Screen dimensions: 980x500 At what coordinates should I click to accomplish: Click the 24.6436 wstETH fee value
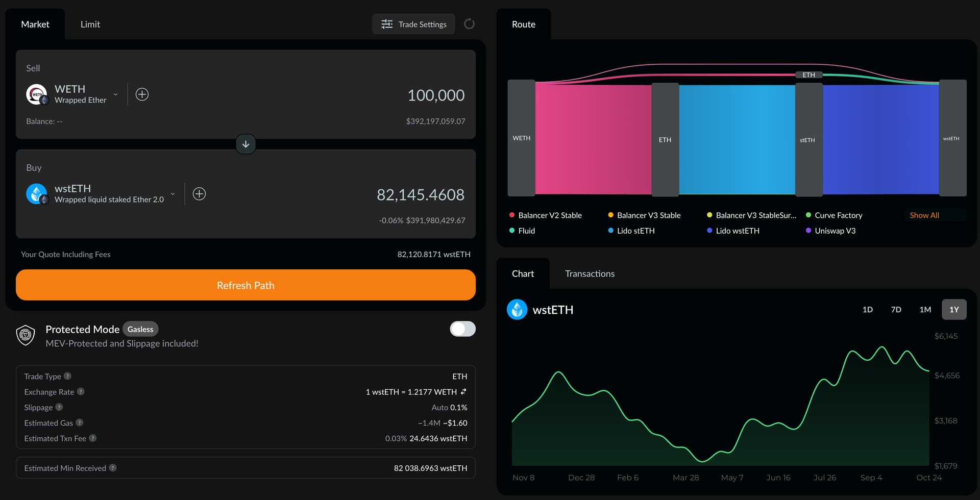(x=438, y=438)
